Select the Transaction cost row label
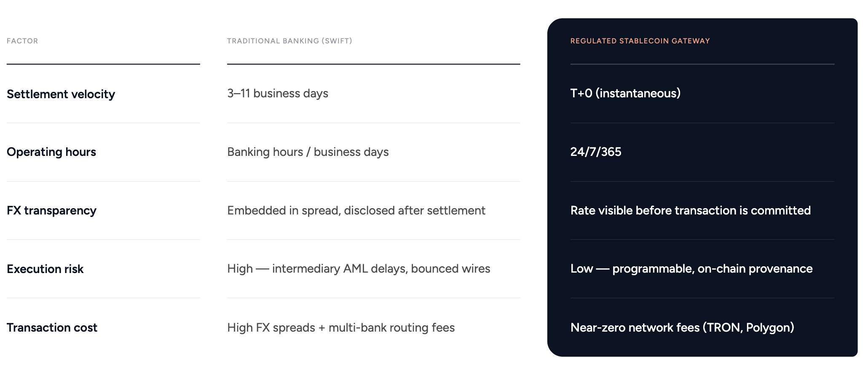868x375 pixels. [52, 327]
